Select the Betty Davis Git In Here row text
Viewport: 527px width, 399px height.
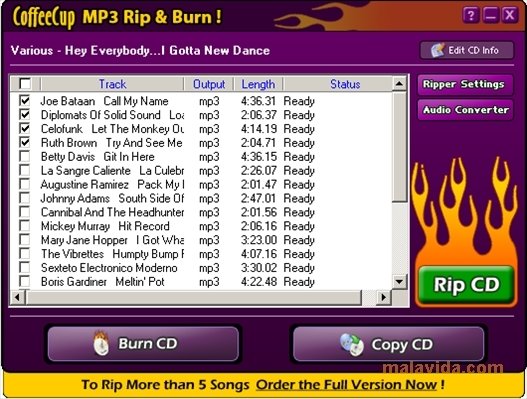97,157
